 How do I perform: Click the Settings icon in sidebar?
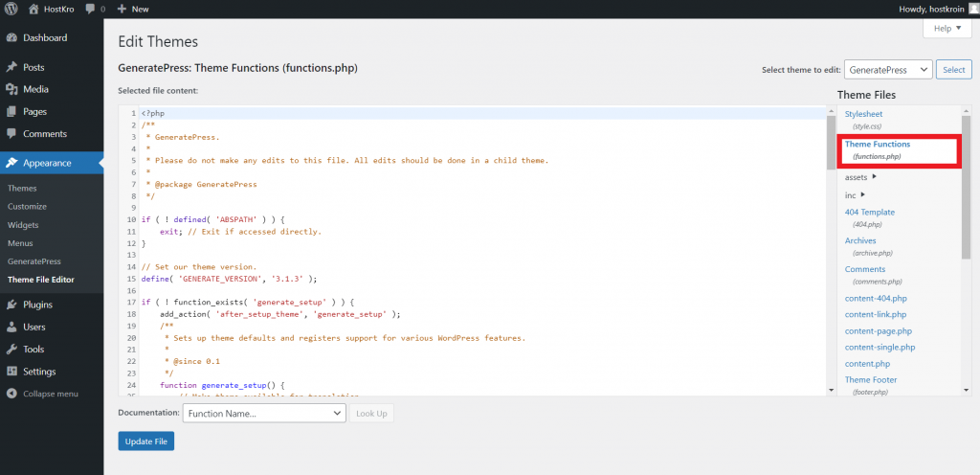click(11, 372)
